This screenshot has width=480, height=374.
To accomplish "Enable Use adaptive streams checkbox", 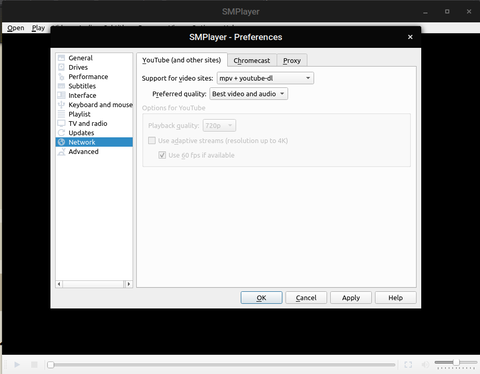I will pyautogui.click(x=152, y=141).
